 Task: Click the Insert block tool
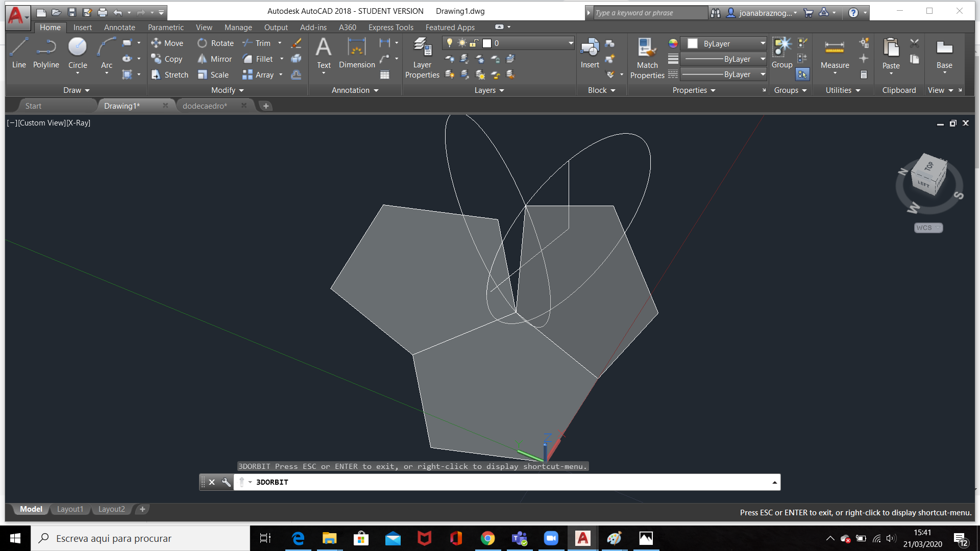(x=590, y=53)
